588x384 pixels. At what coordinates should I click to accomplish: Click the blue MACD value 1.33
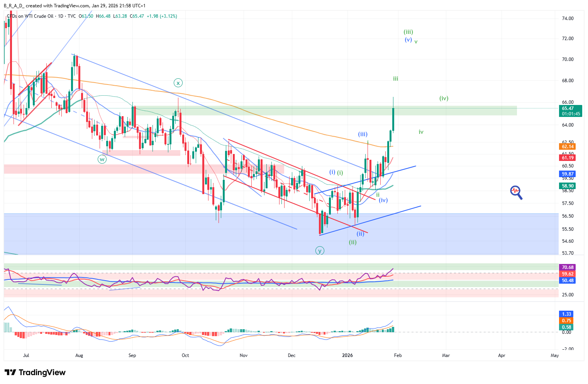[x=566, y=314]
